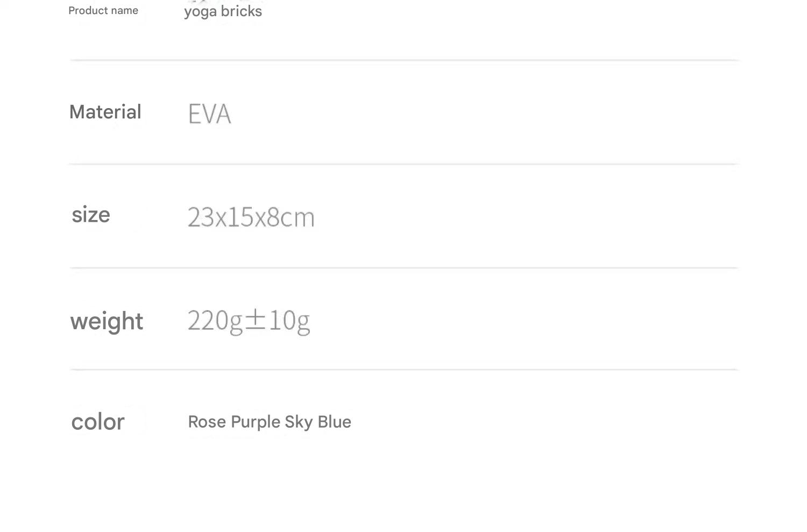Click the divider line below Material row
Screen dimensions: 807x532
(403, 164)
